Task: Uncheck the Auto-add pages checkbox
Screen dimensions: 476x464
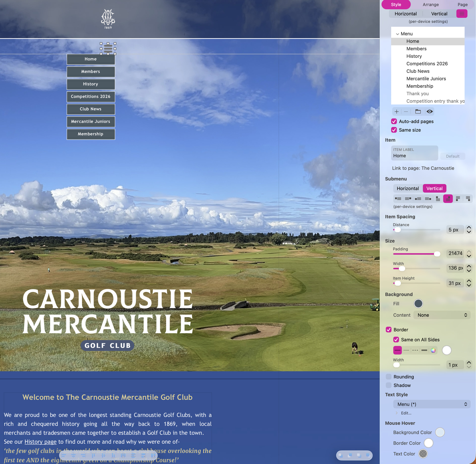Action: [x=394, y=122]
